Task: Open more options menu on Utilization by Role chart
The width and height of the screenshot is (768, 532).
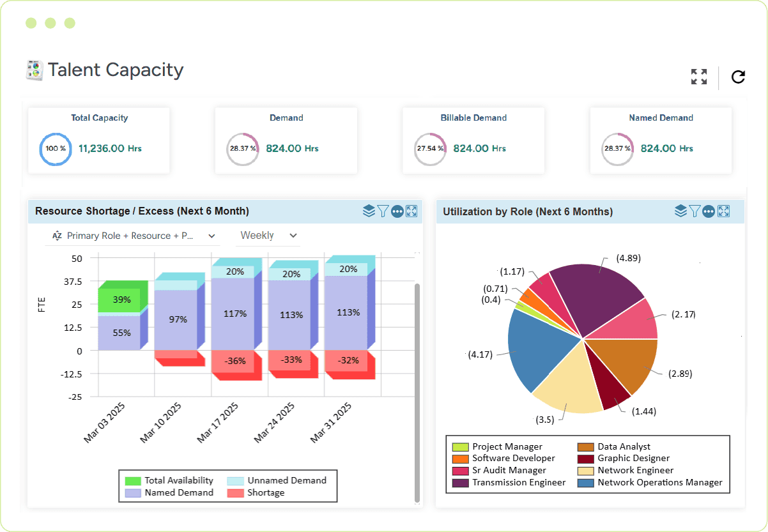Action: (x=708, y=211)
